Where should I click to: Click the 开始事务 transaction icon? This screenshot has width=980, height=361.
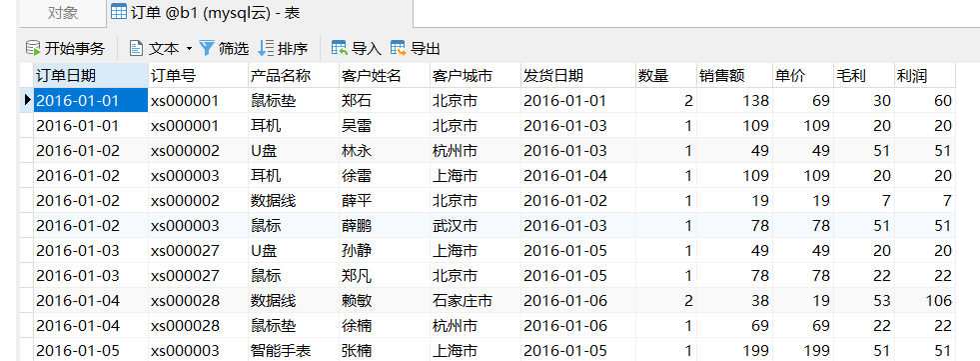33,48
